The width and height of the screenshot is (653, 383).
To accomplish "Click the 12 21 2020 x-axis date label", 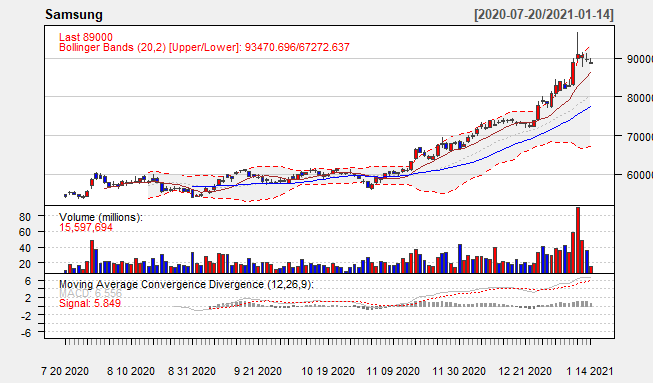I will pos(525,371).
